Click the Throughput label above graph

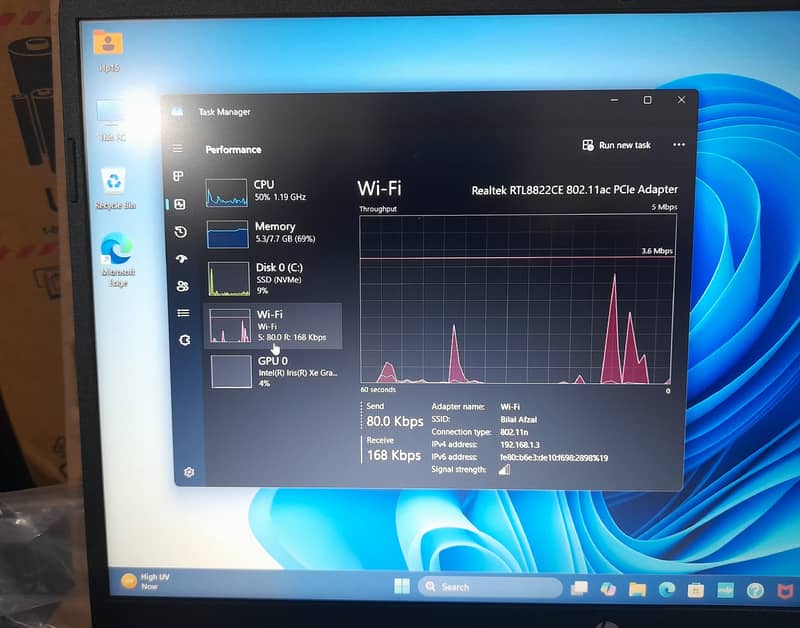[x=378, y=209]
